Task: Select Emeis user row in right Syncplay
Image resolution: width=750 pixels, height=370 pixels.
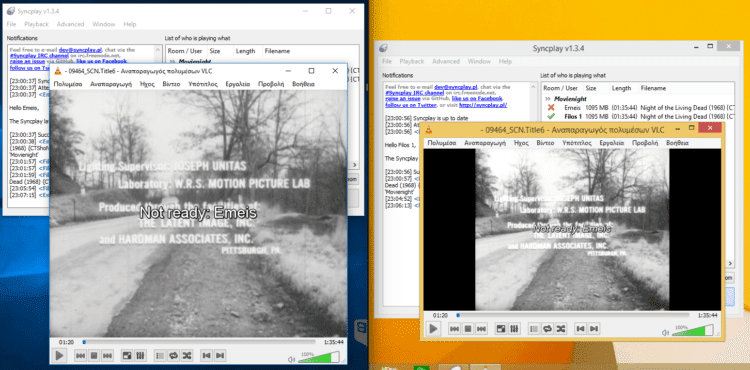Action: [638, 108]
